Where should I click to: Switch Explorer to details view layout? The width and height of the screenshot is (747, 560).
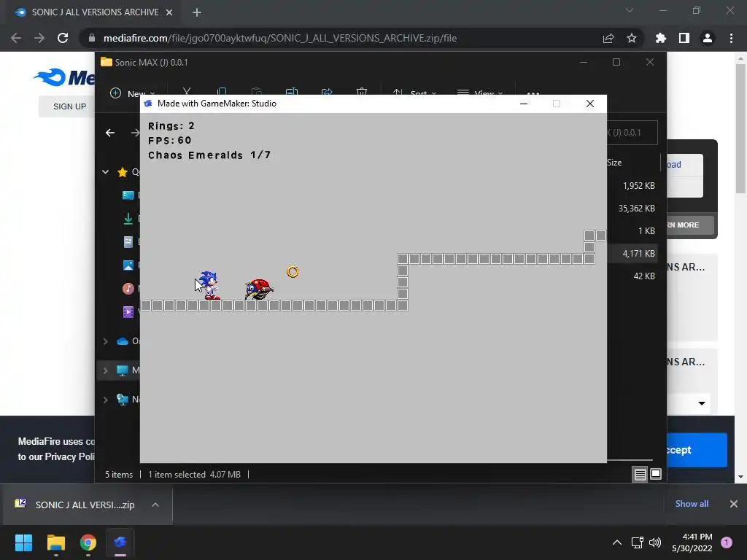tap(640, 474)
